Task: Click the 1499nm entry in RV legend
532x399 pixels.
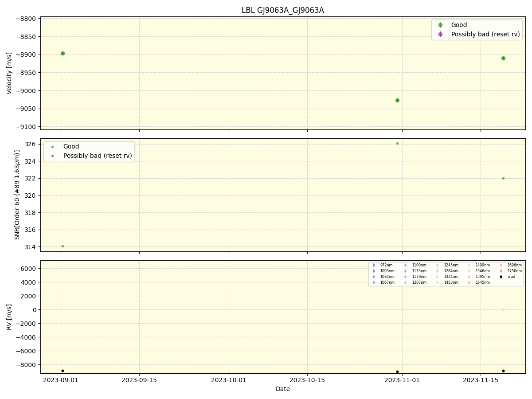Action: tap(483, 265)
